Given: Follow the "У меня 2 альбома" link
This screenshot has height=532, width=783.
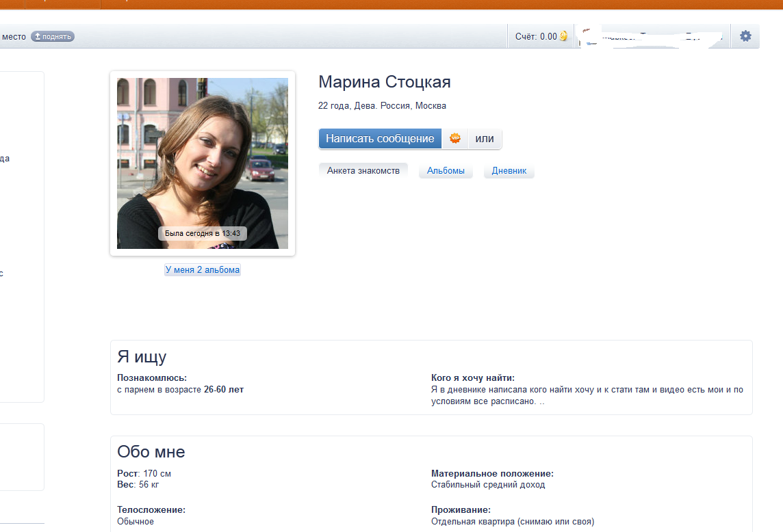Looking at the screenshot, I should [203, 270].
